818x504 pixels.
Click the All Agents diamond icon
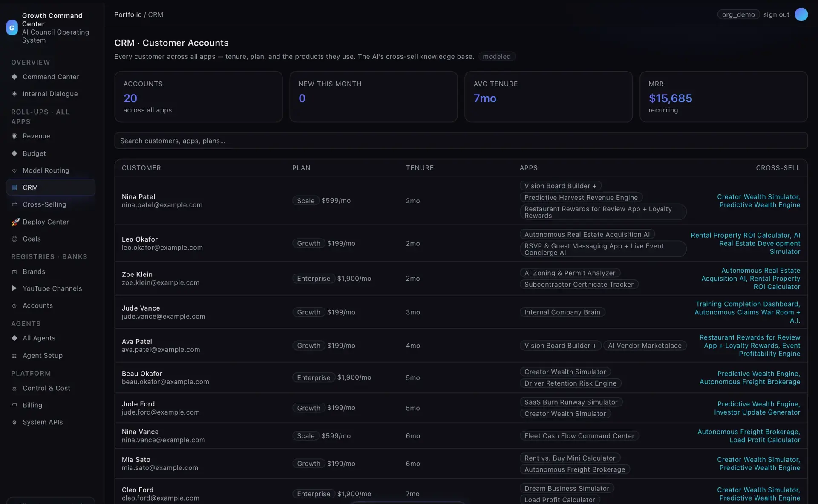pyautogui.click(x=14, y=338)
